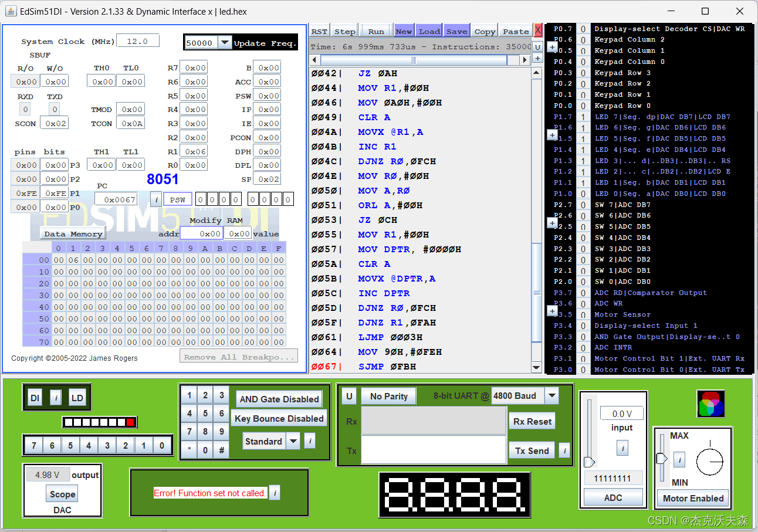Click the RGB color circles icon
Viewport: 758px width, 532px height.
[x=710, y=404]
